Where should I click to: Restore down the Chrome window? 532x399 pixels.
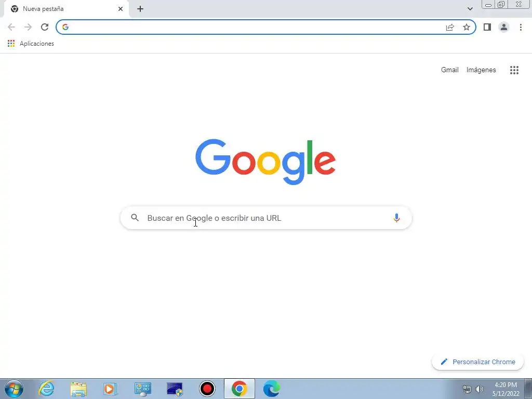click(501, 4)
